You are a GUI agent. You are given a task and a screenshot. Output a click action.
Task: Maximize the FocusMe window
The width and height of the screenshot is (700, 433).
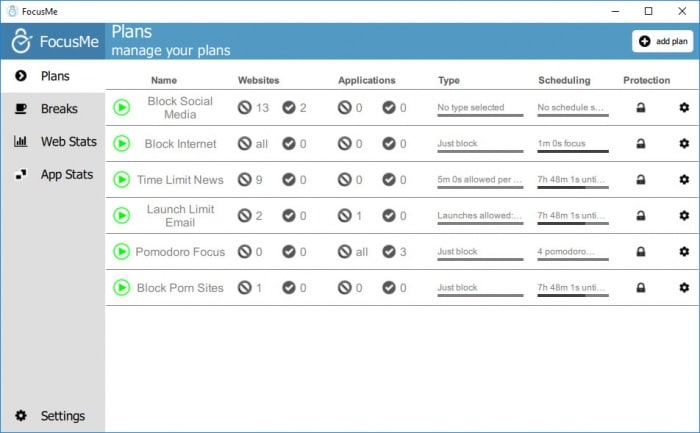point(649,11)
